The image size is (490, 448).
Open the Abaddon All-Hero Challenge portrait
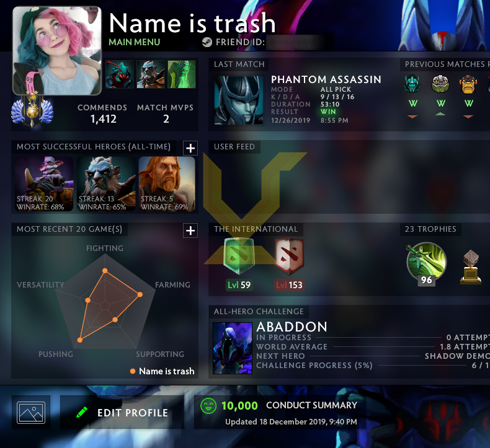(x=233, y=348)
